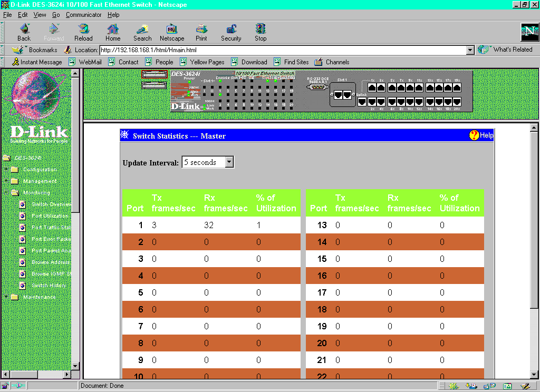Select Switch History in Monitoring tree

(x=49, y=286)
